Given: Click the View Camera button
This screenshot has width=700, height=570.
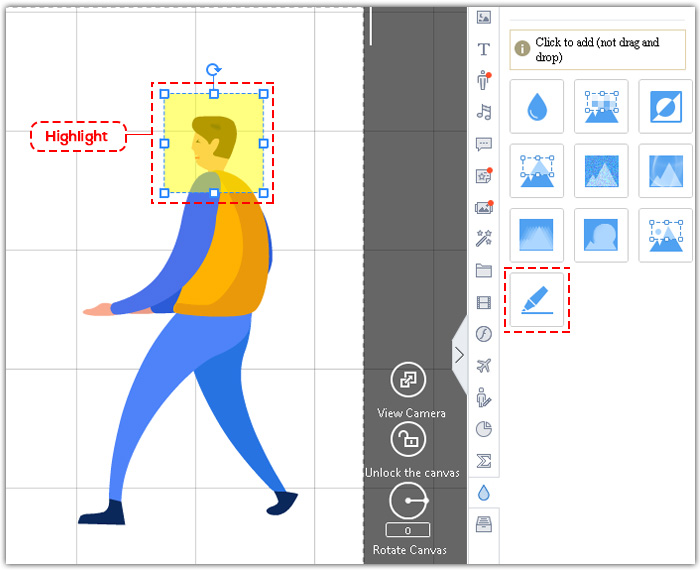Looking at the screenshot, I should click(x=408, y=380).
